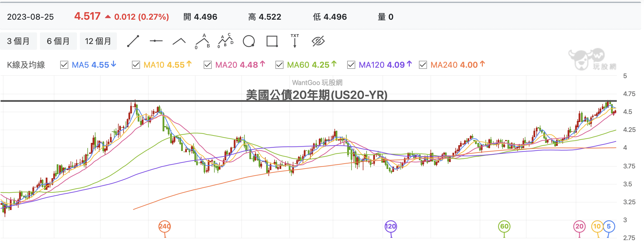Image resolution: width=644 pixels, height=243 pixels.
Task: Click the green 60 marker on timeline
Action: (x=504, y=227)
